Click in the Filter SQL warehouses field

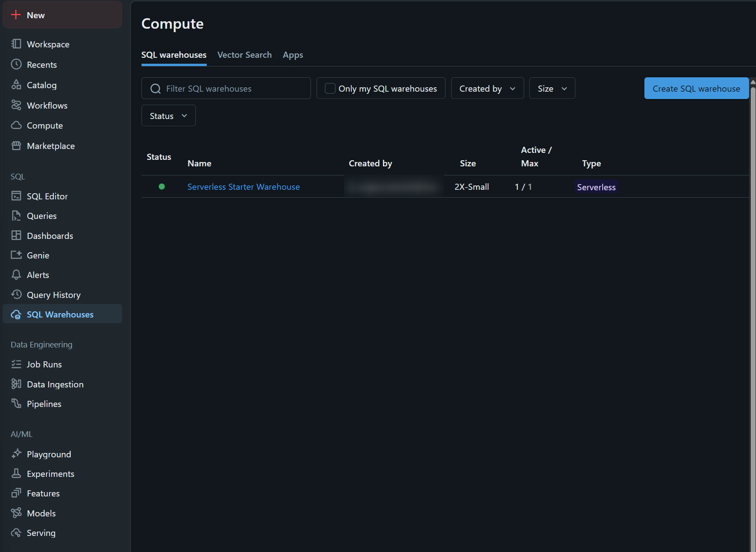tap(226, 88)
